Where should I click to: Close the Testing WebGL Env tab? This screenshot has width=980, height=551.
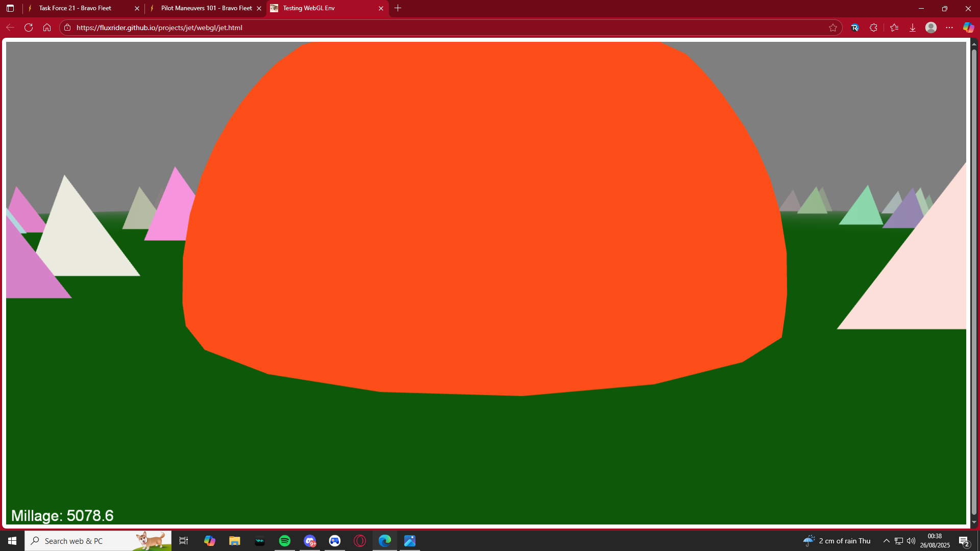pos(381,8)
